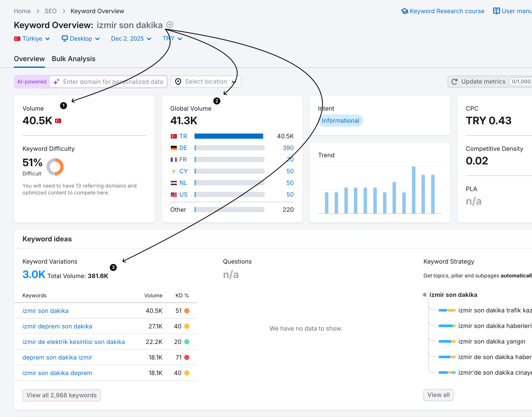532x417 pixels.
Task: Click the AI sparkle icon in domain field
Action: pos(56,82)
